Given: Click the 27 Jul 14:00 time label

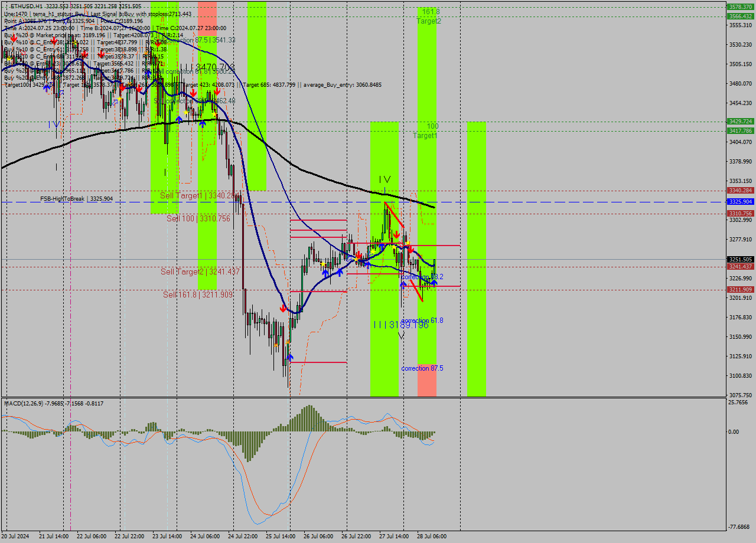Looking at the screenshot, I should click(x=393, y=537).
